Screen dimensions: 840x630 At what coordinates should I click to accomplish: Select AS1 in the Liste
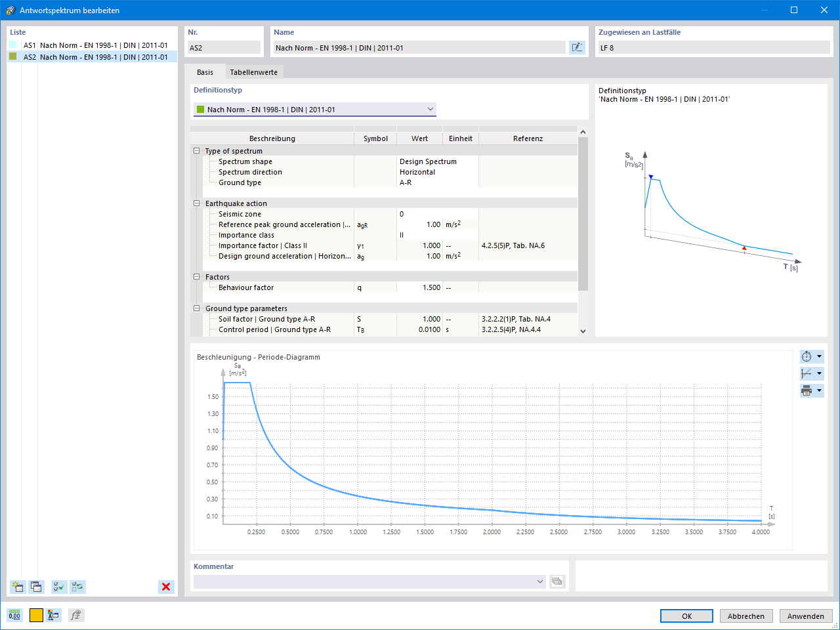(x=92, y=45)
